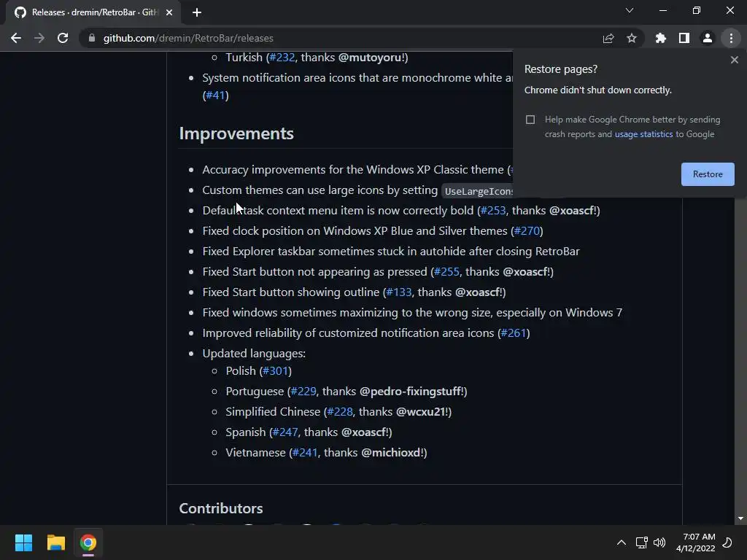
Task: Open Polish pull request #301
Action: [275, 371]
